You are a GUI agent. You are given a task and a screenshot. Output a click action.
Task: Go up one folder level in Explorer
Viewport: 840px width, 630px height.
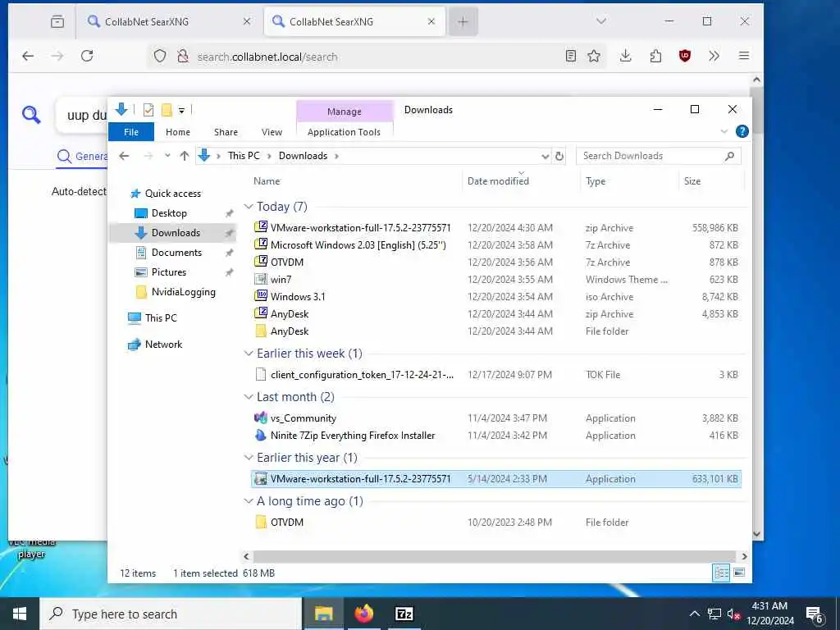(185, 156)
